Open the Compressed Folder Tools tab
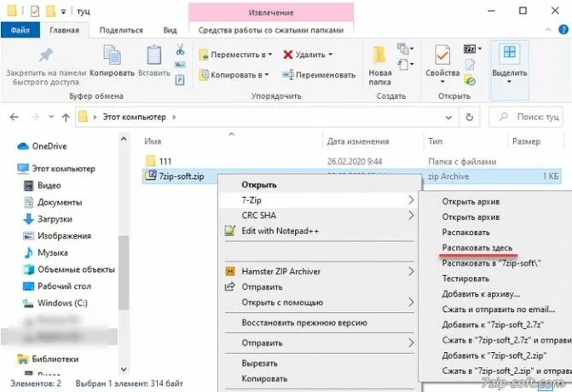This screenshot has width=572, height=392. 271,31
